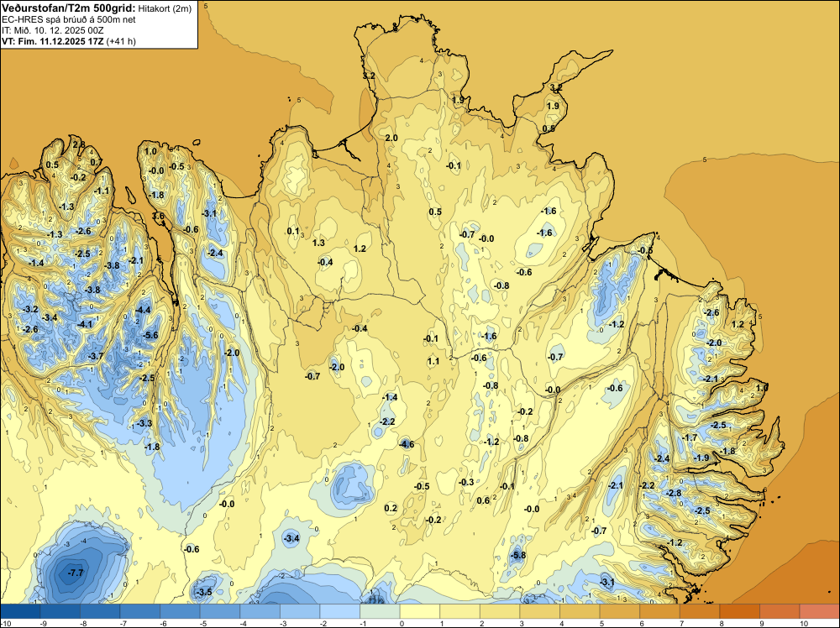The image size is (840, 628).
Task: Click the "1.3" temperature value on the map
Action: point(318,243)
